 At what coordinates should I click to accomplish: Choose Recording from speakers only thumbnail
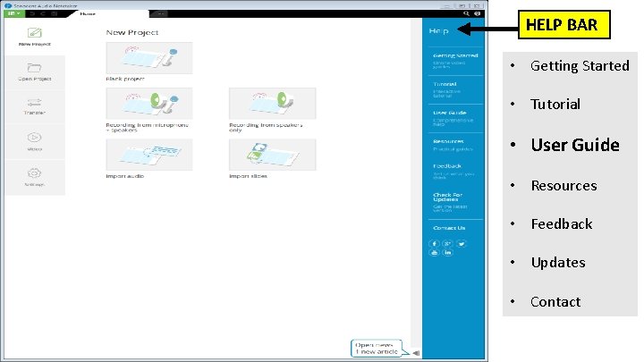[272, 104]
